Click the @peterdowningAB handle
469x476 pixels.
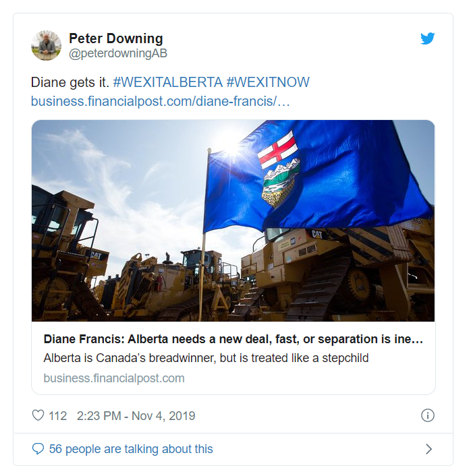coord(118,53)
